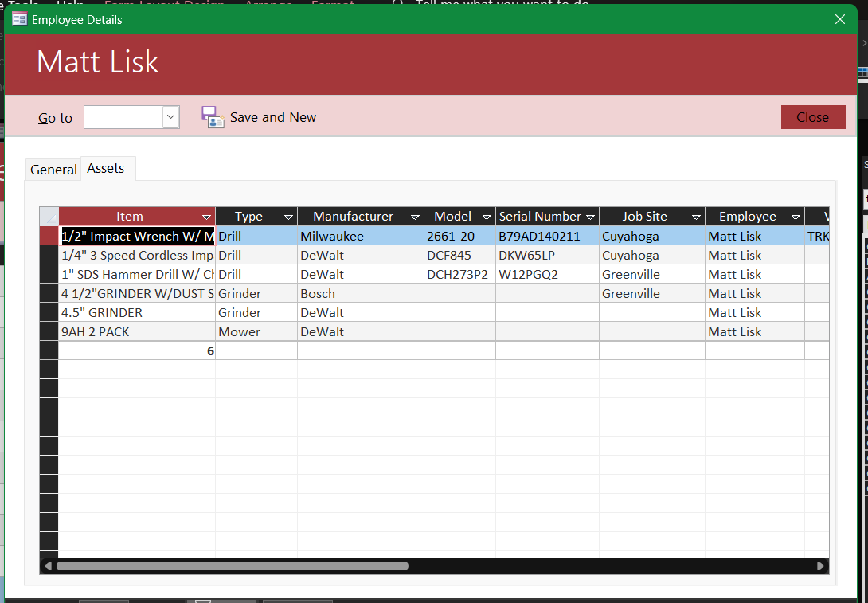
Task: Click serial number DKW65LP
Action: [x=548, y=255]
